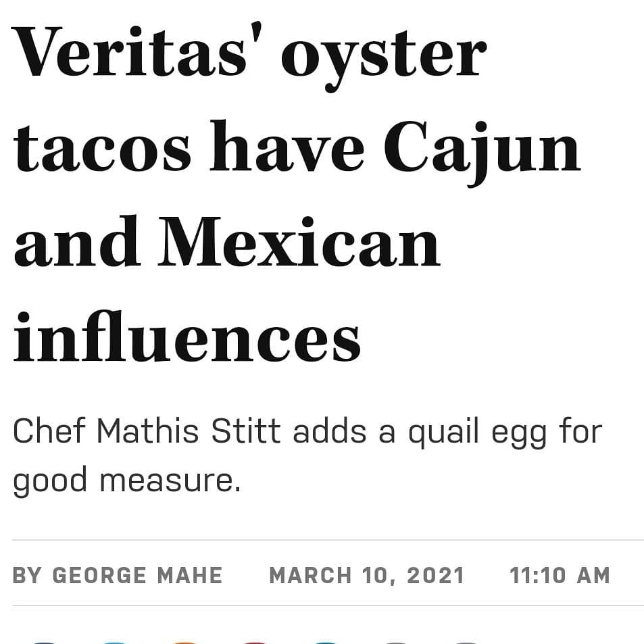The height and width of the screenshot is (644, 644).
Task: Click the dark navy share circle
Action: click(x=45, y=641)
